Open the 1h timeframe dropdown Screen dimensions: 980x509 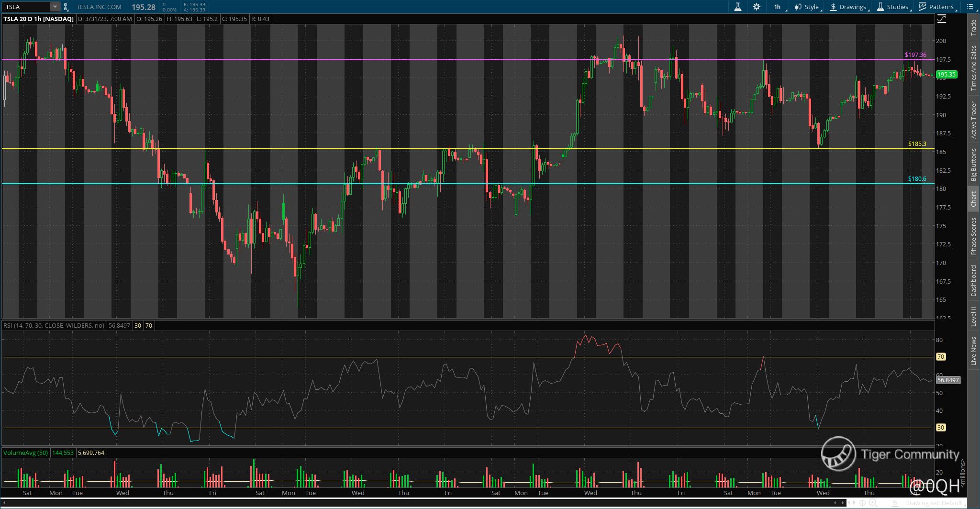pos(778,7)
